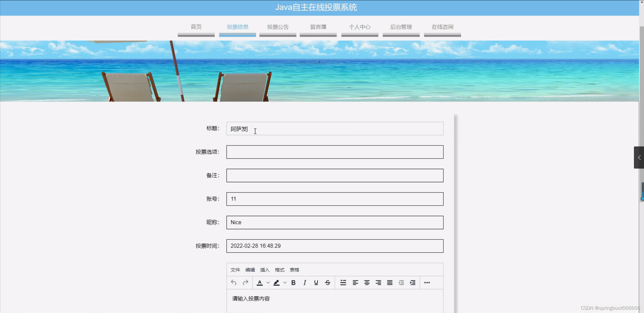Click the line height icon

[x=343, y=283]
